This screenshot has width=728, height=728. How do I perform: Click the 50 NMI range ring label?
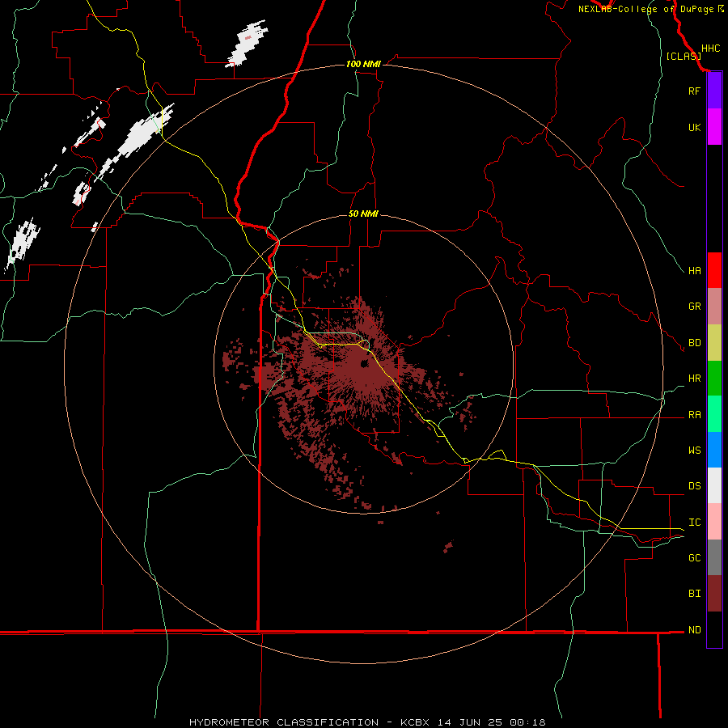coord(363,214)
